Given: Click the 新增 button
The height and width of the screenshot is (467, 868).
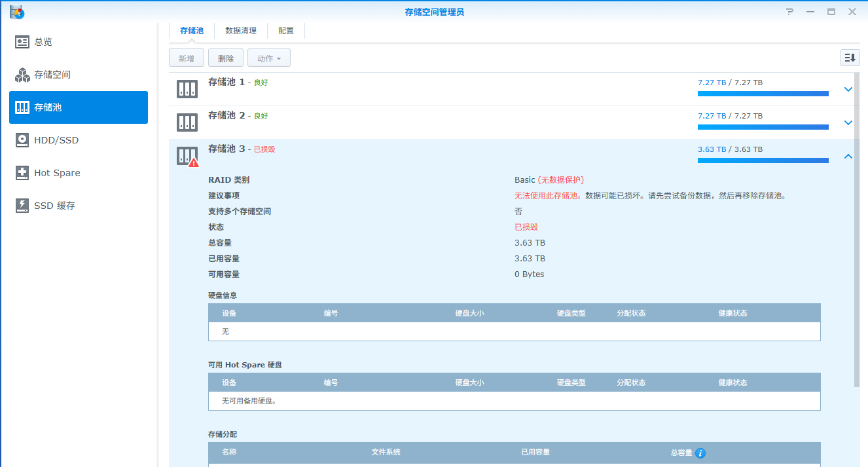Looking at the screenshot, I should pos(187,58).
